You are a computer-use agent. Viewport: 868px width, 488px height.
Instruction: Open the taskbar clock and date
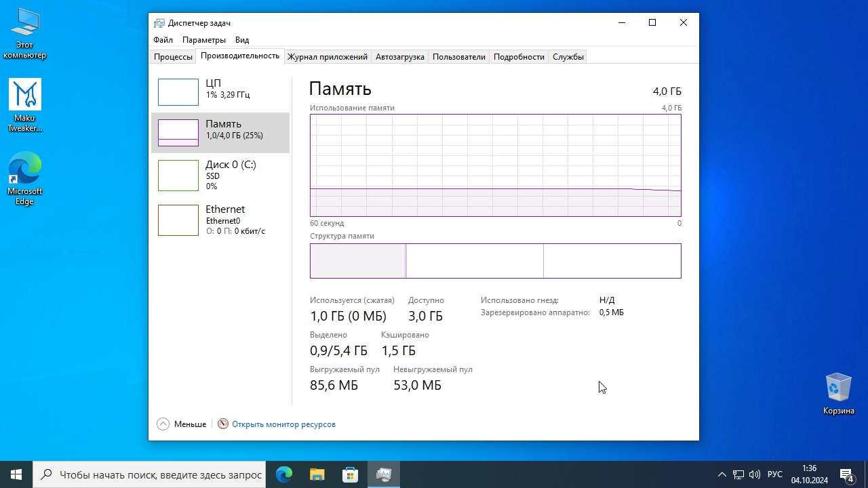pos(810,474)
